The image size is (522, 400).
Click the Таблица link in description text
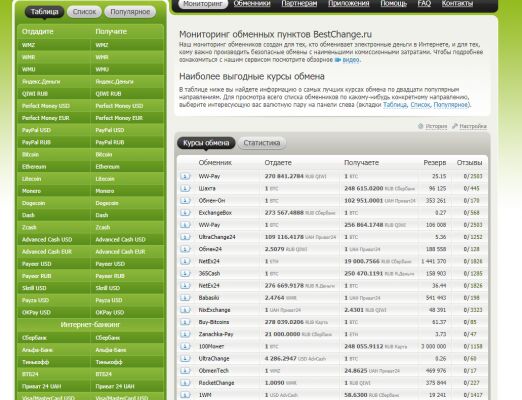[395, 105]
